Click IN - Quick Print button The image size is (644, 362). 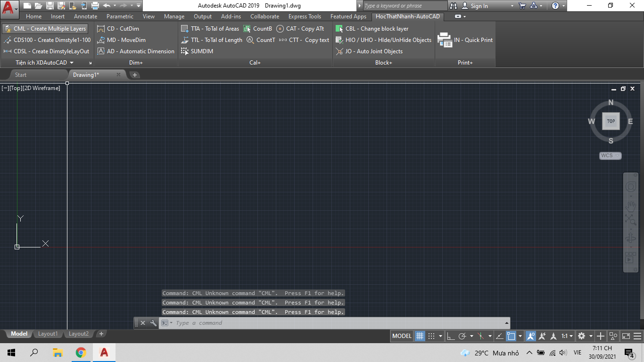[465, 40]
